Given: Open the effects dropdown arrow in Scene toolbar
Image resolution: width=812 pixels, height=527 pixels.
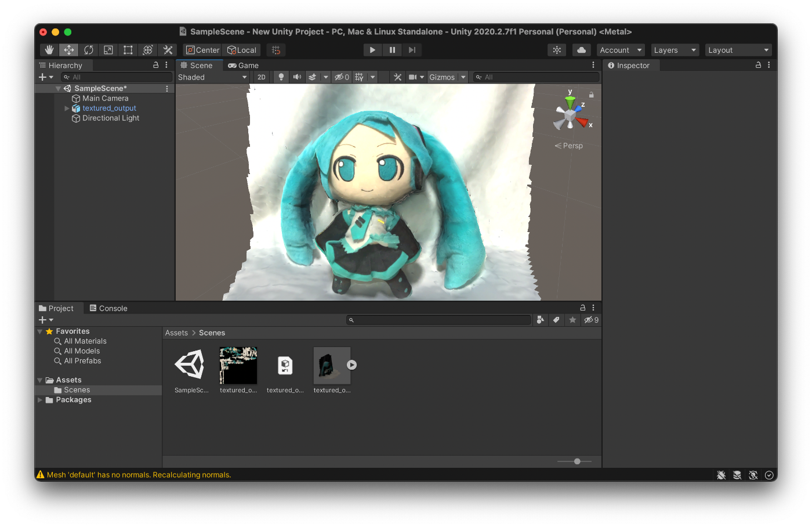Looking at the screenshot, I should [x=326, y=77].
